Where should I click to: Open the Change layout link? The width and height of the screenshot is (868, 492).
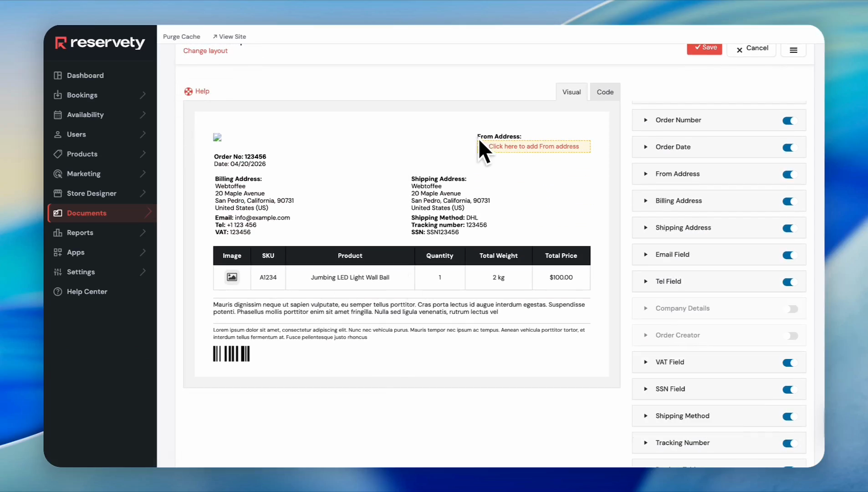(205, 51)
